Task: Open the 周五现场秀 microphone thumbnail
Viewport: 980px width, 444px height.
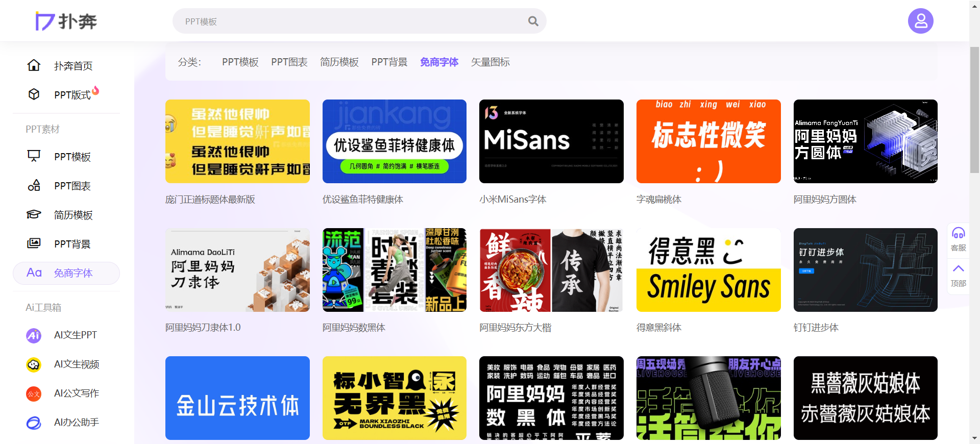Action: [x=708, y=398]
